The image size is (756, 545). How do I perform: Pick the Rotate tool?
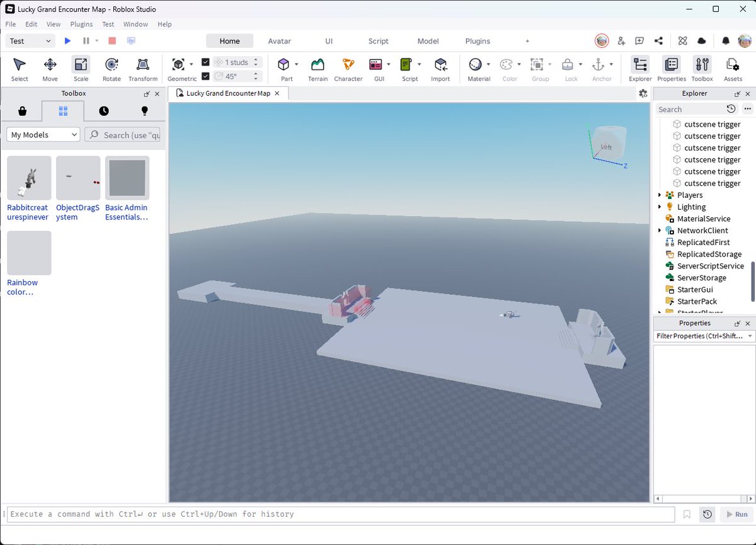tap(112, 69)
